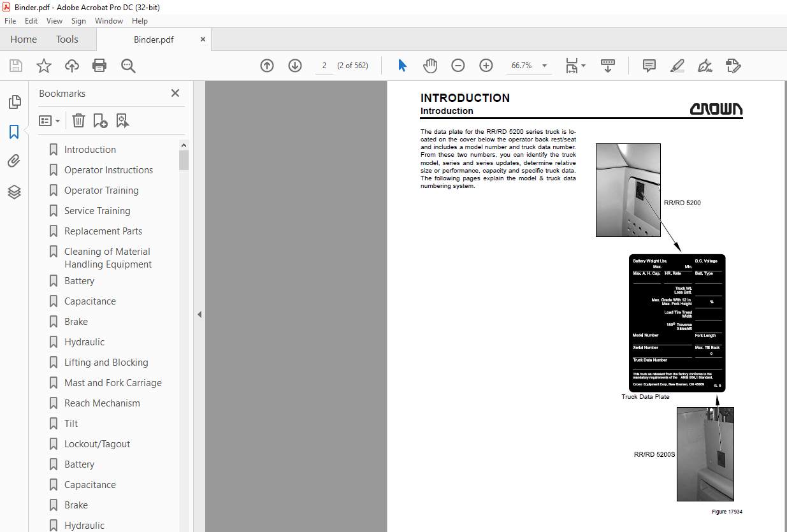This screenshot has width=787, height=532.
Task: Toggle the Bookmarks navigation panel icon
Action: pos(14,132)
